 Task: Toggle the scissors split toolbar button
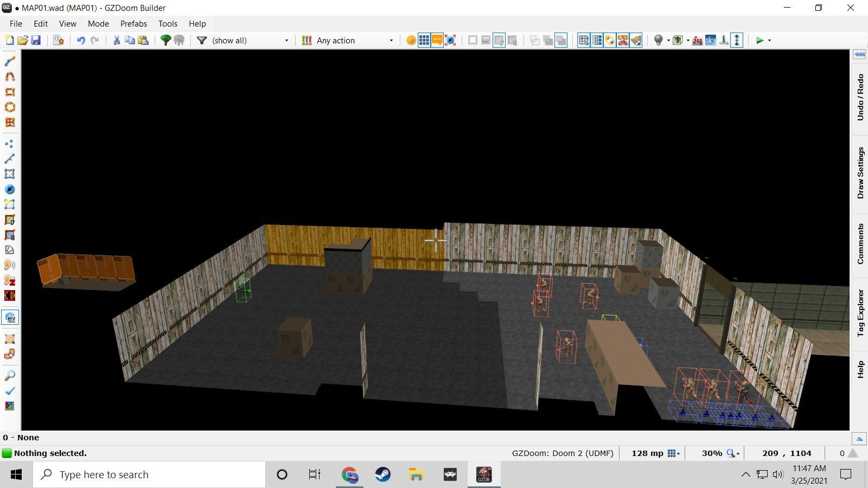click(x=623, y=40)
